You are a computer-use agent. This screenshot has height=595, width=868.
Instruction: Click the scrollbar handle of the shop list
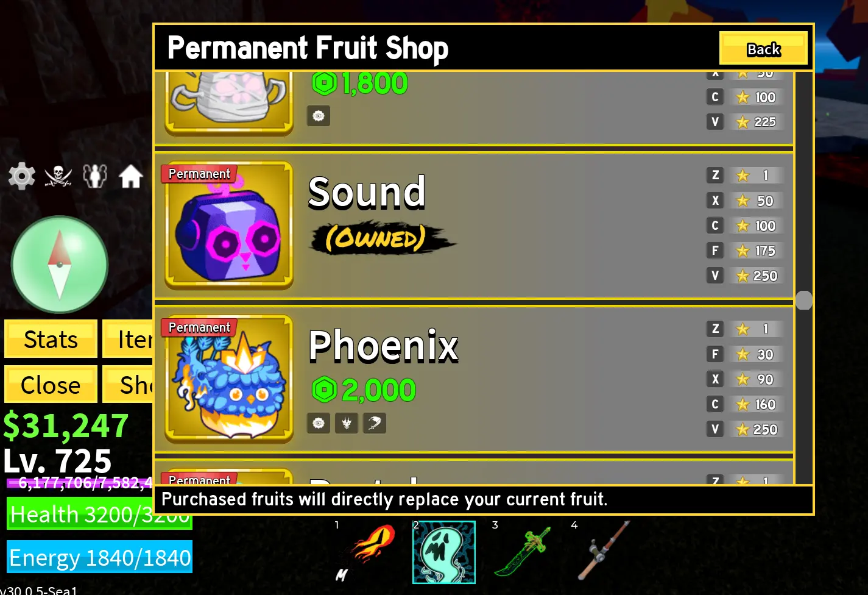coord(804,300)
